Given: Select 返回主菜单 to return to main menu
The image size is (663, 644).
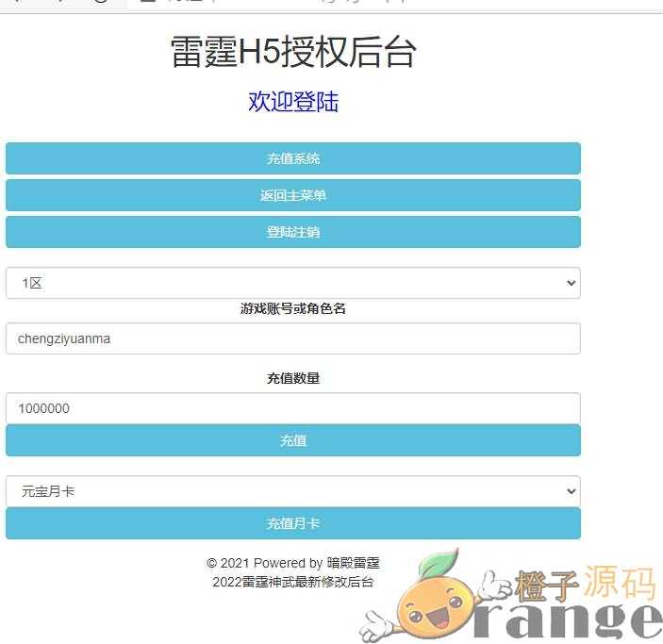Looking at the screenshot, I should (292, 195).
